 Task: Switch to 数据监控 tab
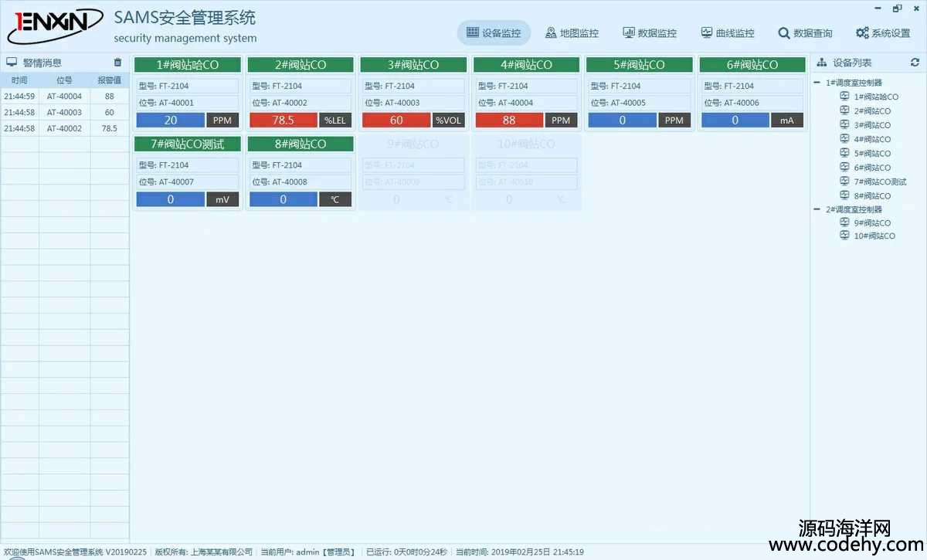coord(650,33)
